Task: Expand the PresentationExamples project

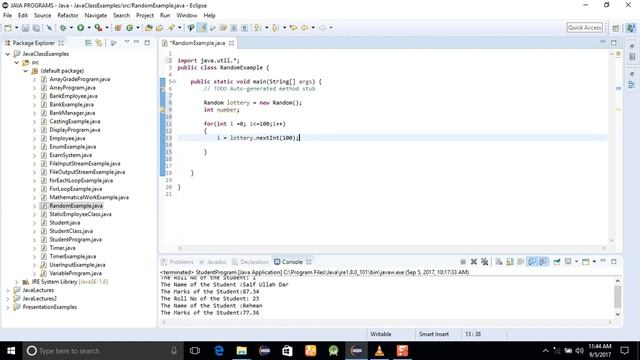Action: pos(8,307)
